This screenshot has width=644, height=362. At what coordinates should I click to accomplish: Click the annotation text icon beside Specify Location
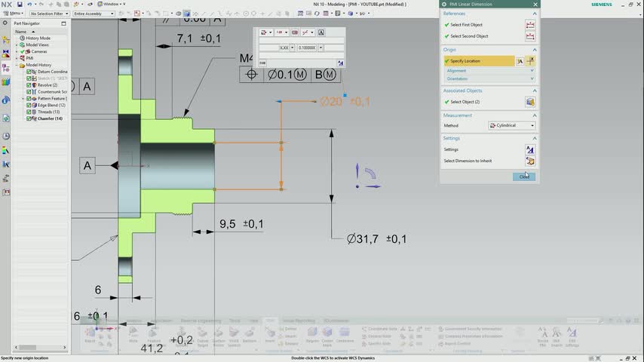pyautogui.click(x=520, y=61)
